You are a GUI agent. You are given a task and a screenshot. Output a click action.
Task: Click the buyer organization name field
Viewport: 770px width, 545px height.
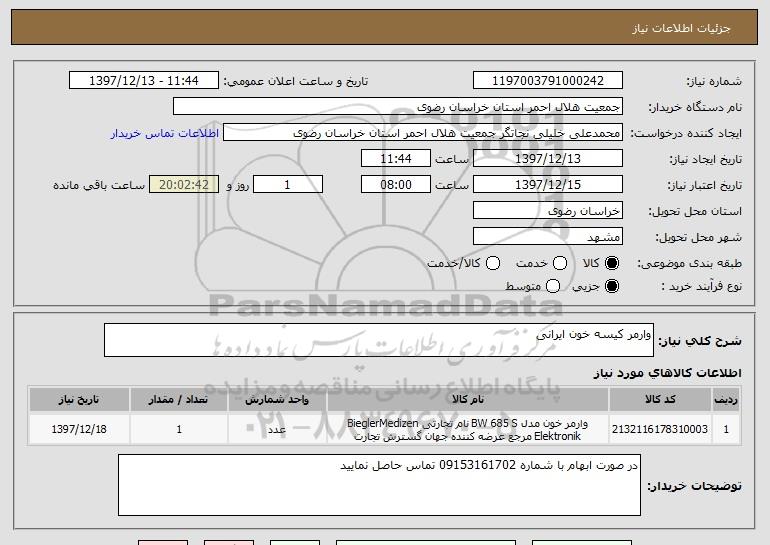398,107
